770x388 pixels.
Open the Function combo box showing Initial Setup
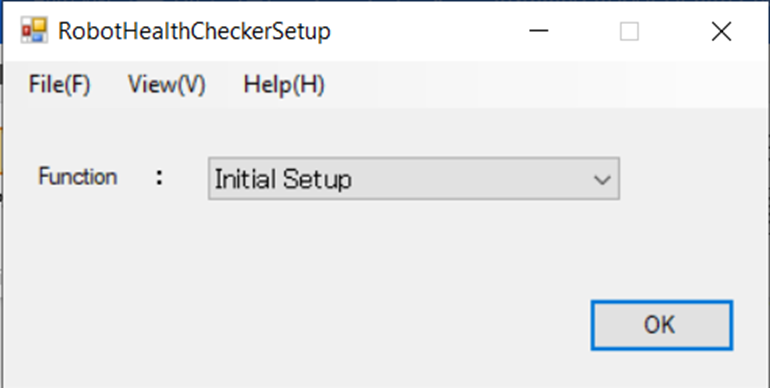[x=413, y=179]
